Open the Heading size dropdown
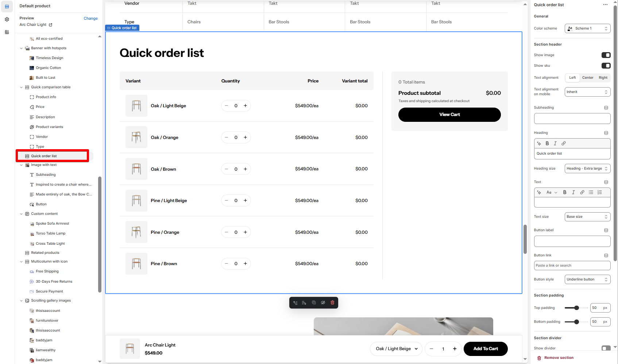This screenshot has height=364, width=618. point(588,169)
